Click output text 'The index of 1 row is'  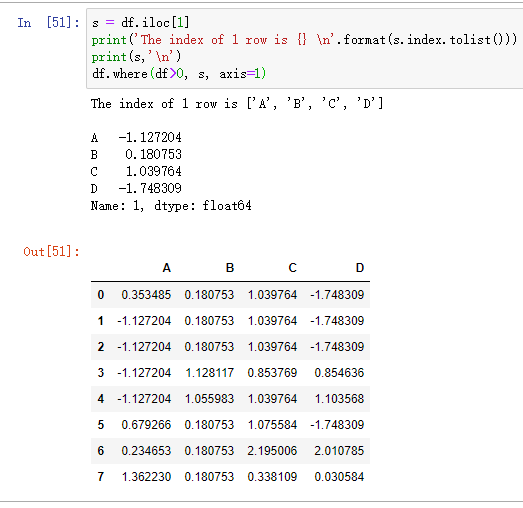(x=164, y=104)
